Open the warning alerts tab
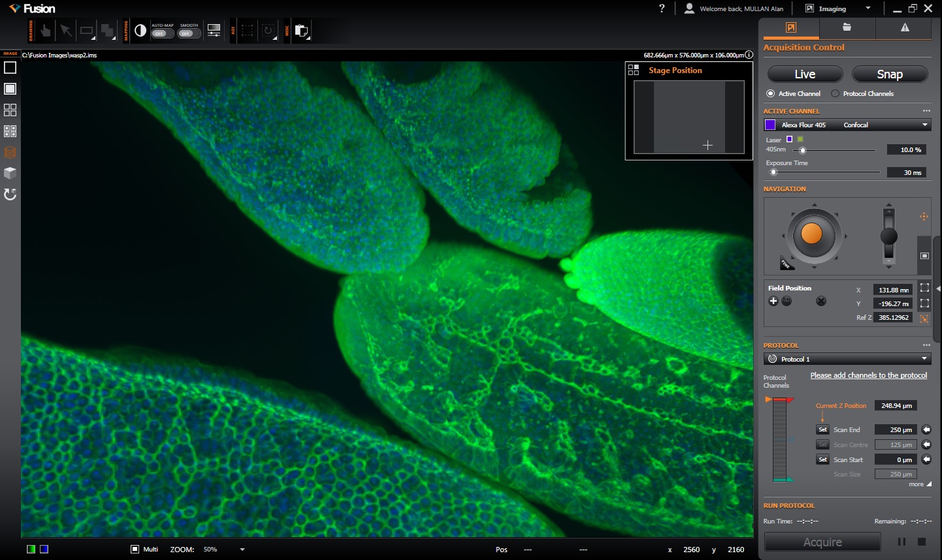Screen dimensions: 942x560 click(905, 27)
